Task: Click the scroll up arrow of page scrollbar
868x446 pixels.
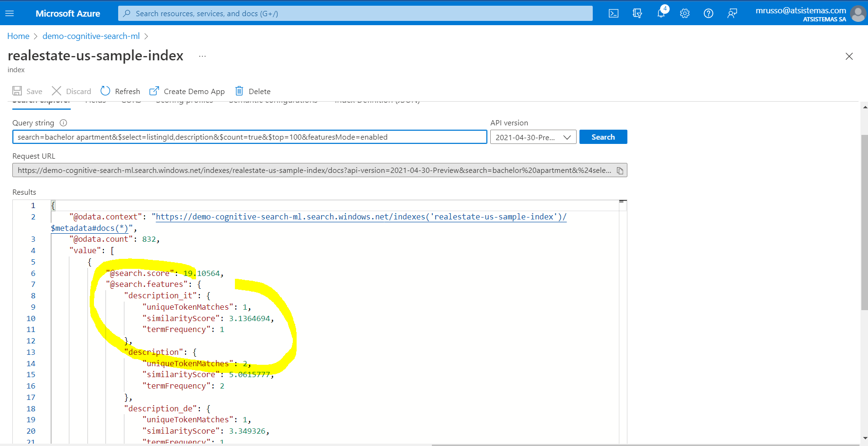Action: tap(864, 107)
